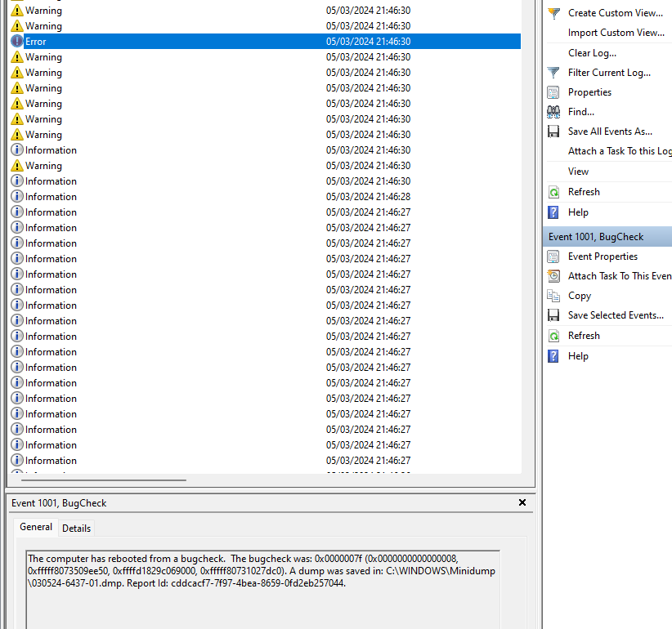Click the Attach Task To This Event icon
Screen dimensions: 672x629
[x=553, y=276]
